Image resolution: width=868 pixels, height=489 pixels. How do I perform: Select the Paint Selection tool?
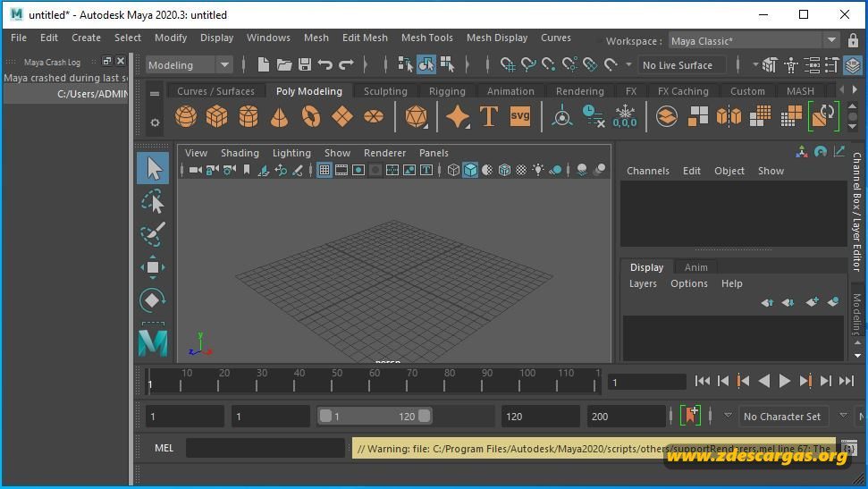coord(153,234)
